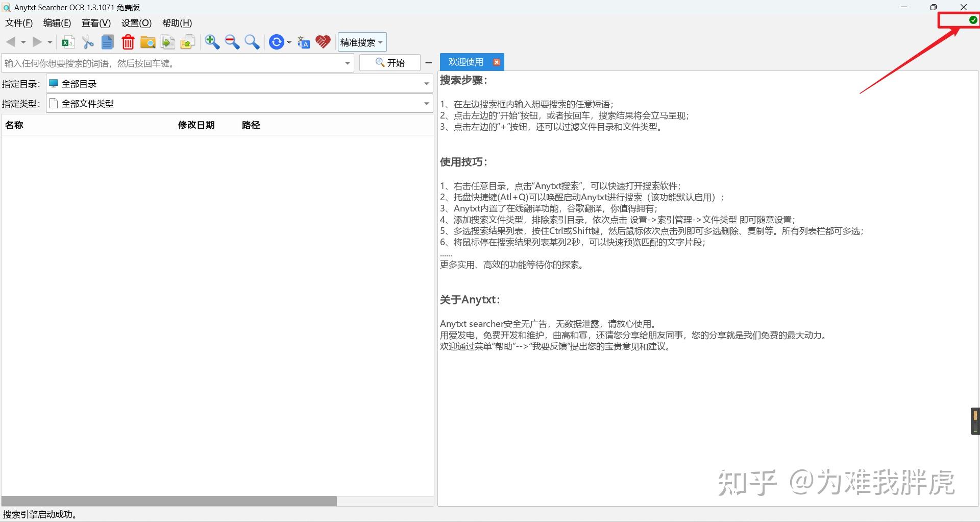980x522 pixels.
Task: Click the heart donation icon
Action: point(323,42)
